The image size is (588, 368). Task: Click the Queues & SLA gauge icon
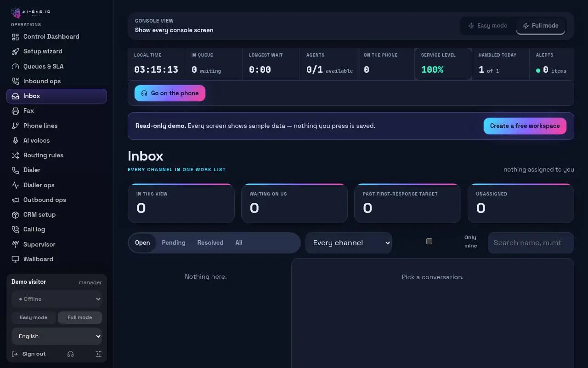click(x=15, y=66)
